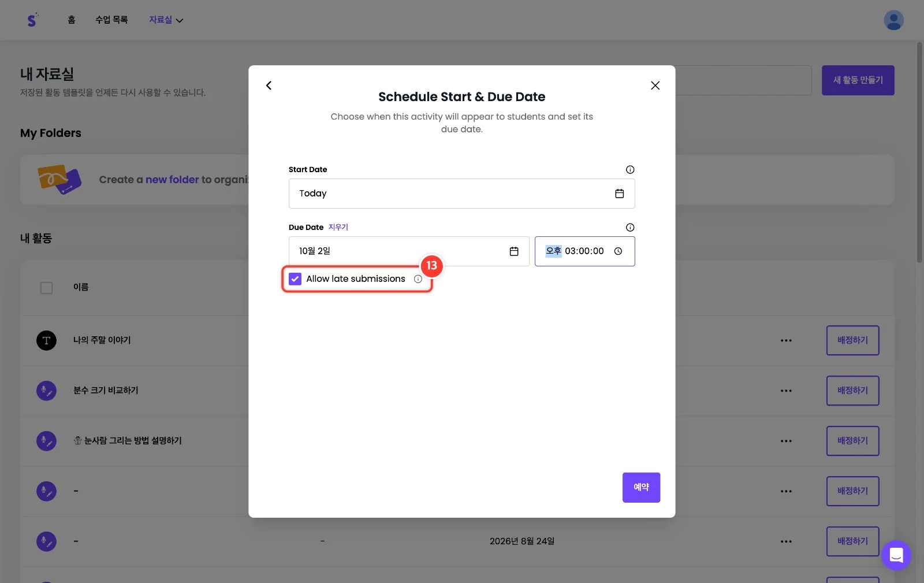
Task: Click the new folder link
Action: 172,180
